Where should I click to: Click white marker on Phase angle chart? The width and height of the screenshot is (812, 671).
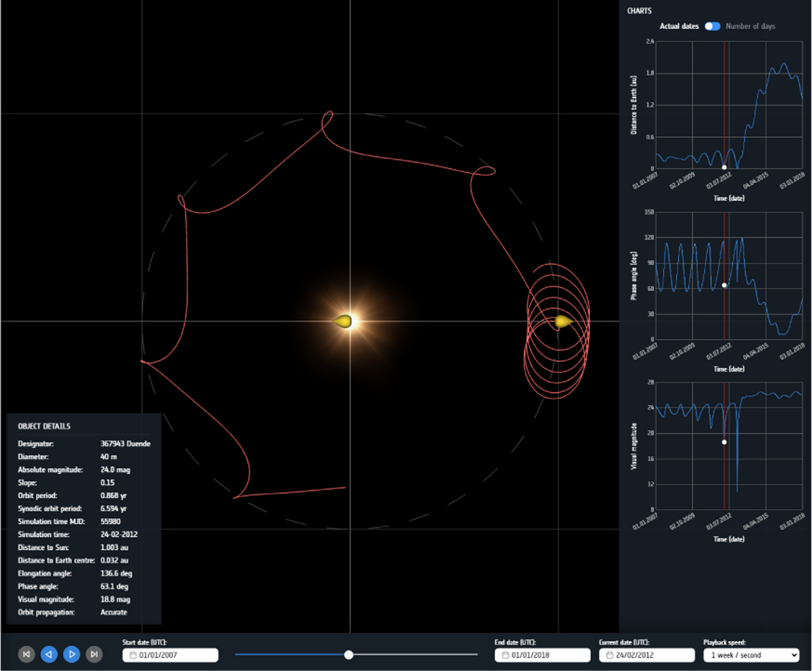(x=724, y=285)
